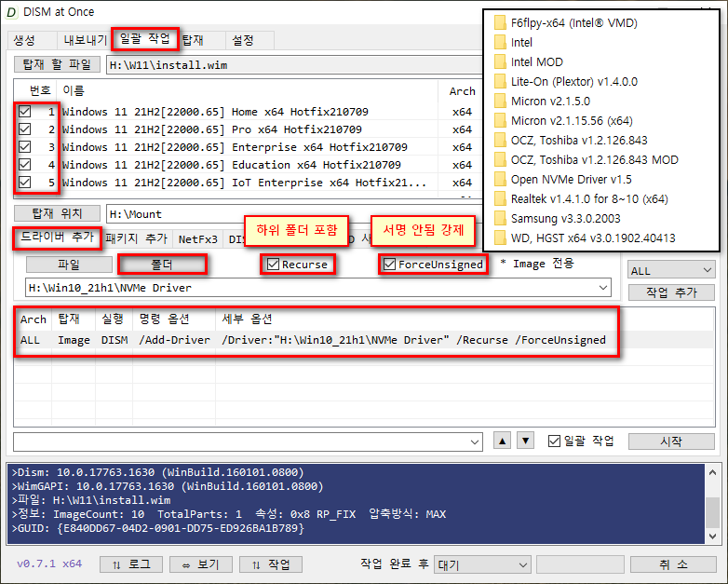Viewport: 728px width, 584px height.
Task: Click the 작업 button at bottom
Action: tap(271, 564)
